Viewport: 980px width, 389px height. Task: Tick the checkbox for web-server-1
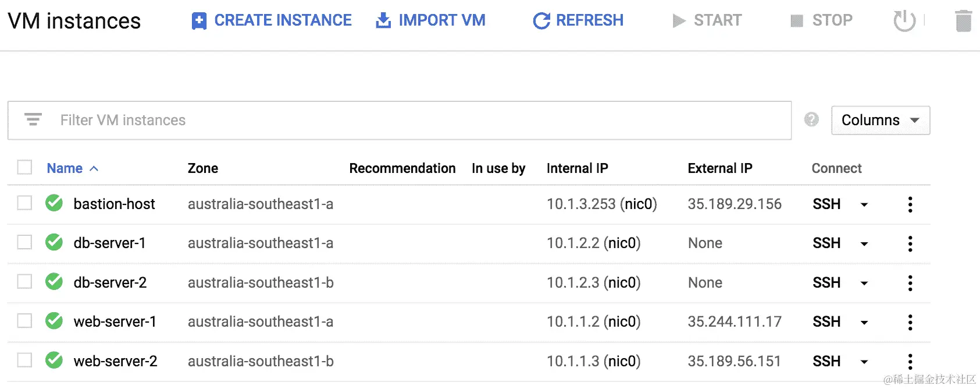pyautogui.click(x=24, y=320)
